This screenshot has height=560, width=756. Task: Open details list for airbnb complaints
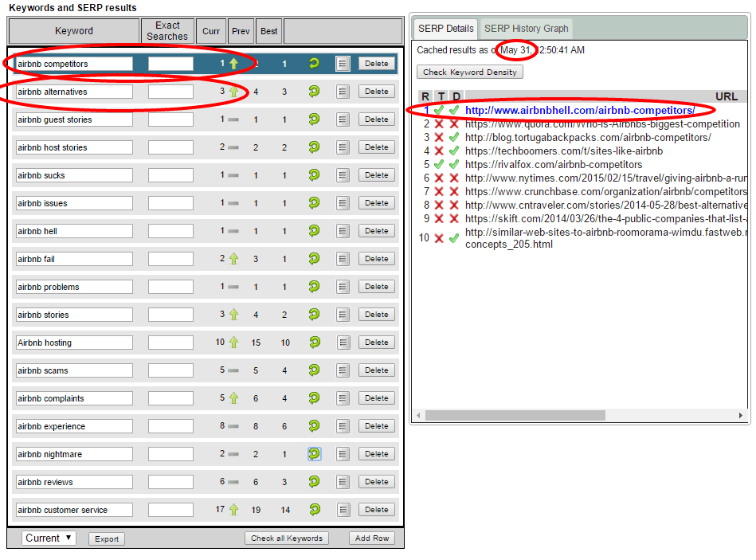(x=343, y=398)
